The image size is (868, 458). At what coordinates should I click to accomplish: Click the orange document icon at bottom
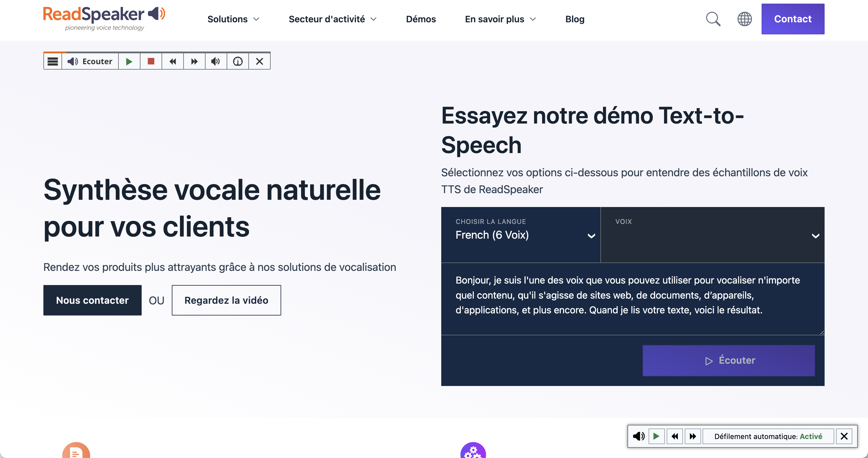point(76,450)
